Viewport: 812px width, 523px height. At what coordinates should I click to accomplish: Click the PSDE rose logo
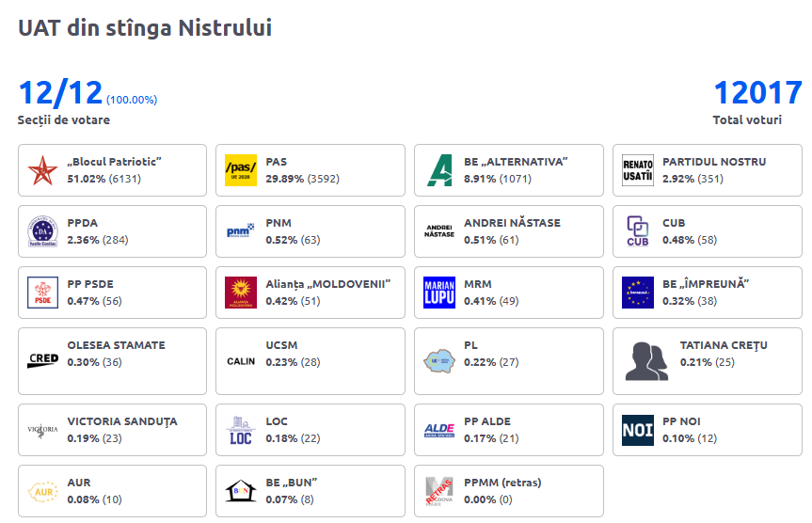point(42,293)
